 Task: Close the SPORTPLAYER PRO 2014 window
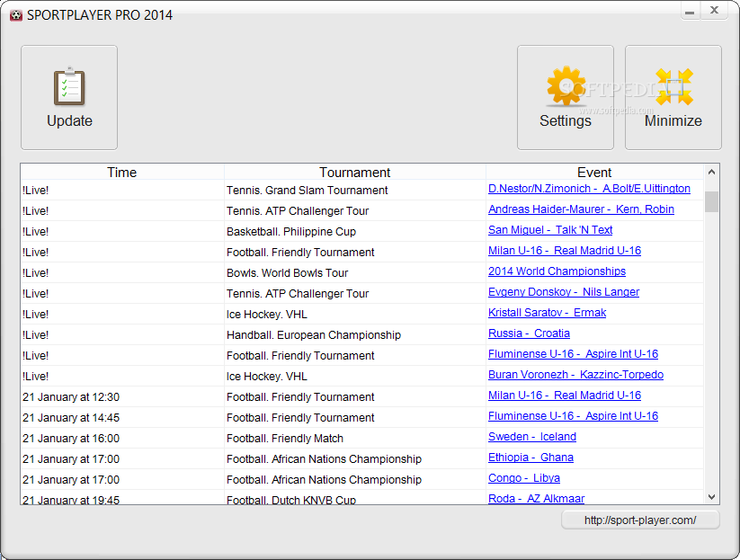(715, 11)
